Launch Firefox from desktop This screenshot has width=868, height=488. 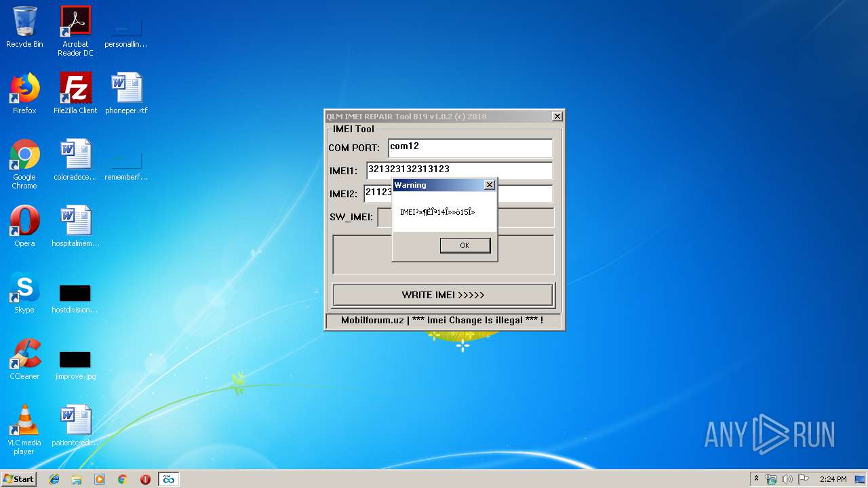[x=24, y=94]
